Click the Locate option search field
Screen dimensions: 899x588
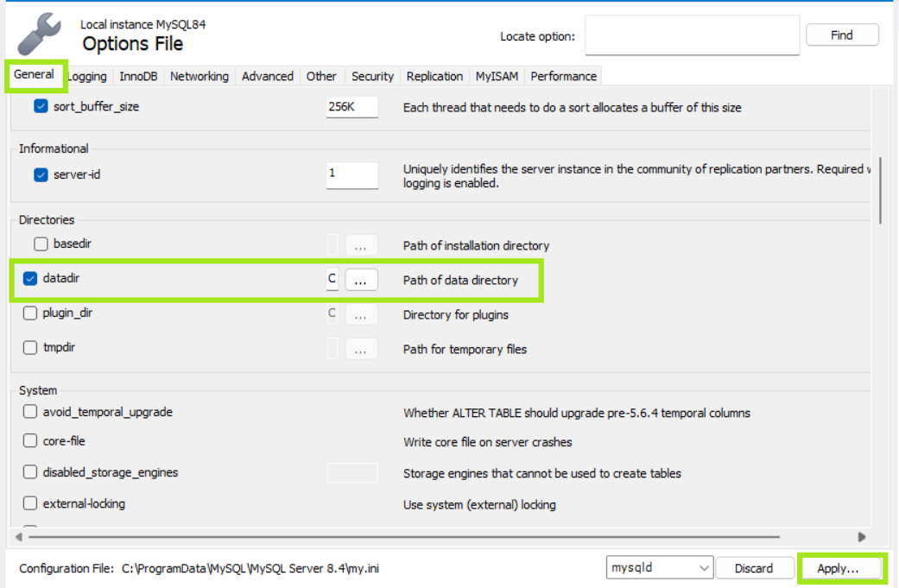click(692, 35)
